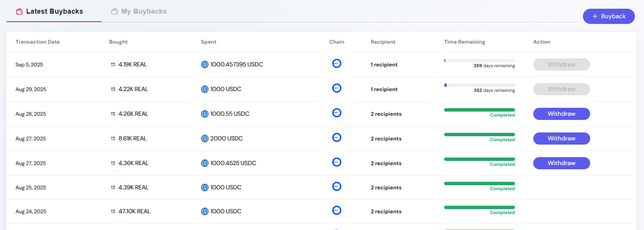Screen dimensions: 644x230
Task: Click REAL token icon beside 4.19K REAL
Action: click(113, 65)
